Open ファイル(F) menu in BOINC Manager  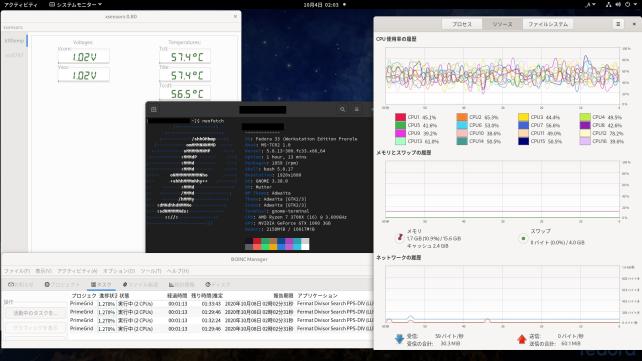point(17,271)
